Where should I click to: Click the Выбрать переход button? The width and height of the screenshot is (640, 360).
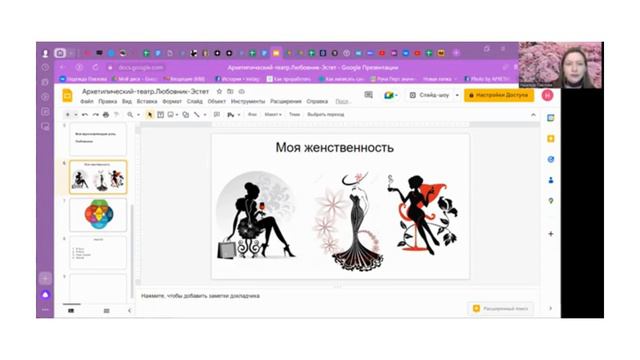point(326,115)
